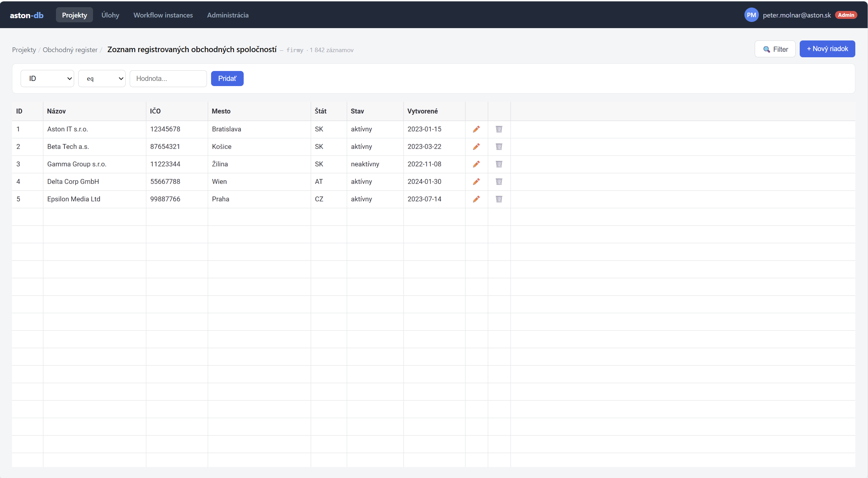Edit the Beta Tech a.s. row
The height and width of the screenshot is (478, 868).
(476, 146)
